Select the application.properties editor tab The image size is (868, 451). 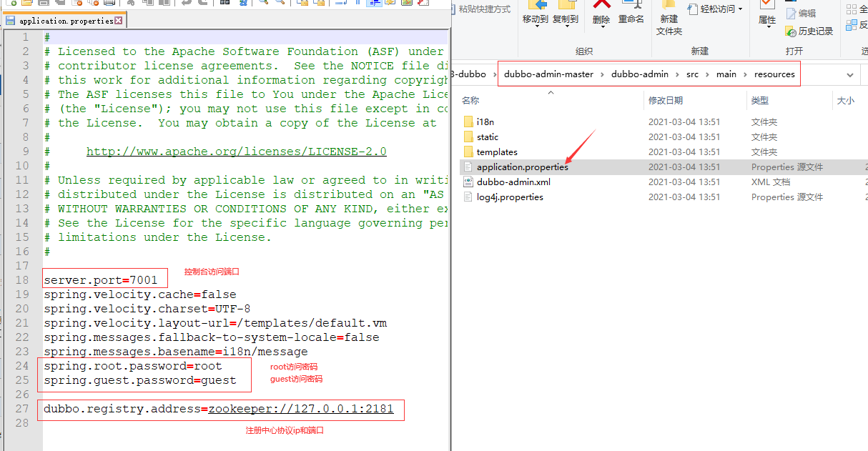click(x=64, y=21)
